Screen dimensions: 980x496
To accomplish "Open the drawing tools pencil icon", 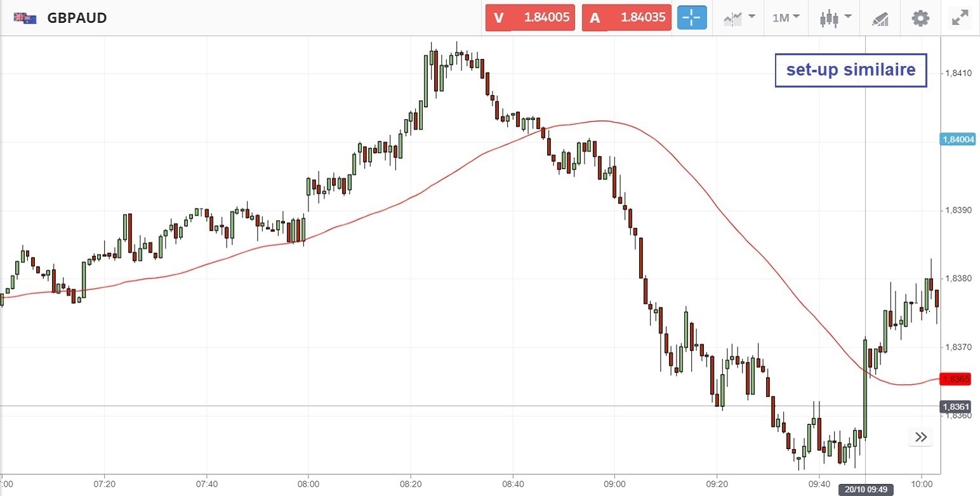I will (880, 18).
